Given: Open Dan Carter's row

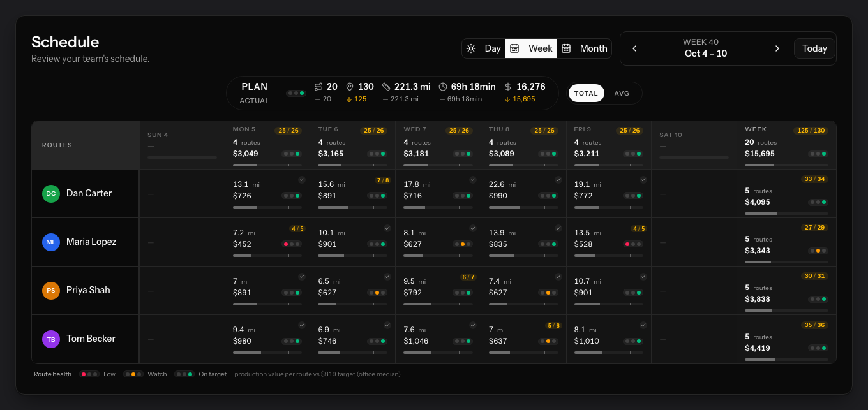Looking at the screenshot, I should click(x=86, y=193).
